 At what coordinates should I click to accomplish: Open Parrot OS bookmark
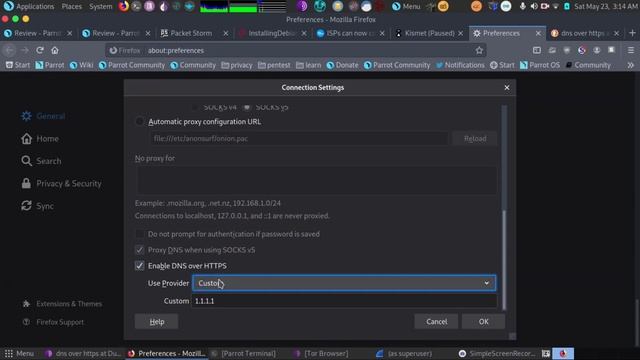(540, 65)
